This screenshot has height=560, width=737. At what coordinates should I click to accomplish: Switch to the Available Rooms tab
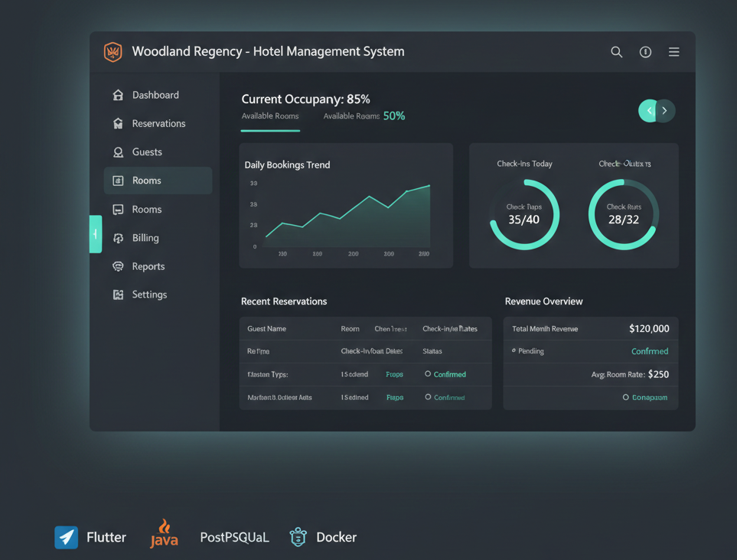pyautogui.click(x=269, y=116)
